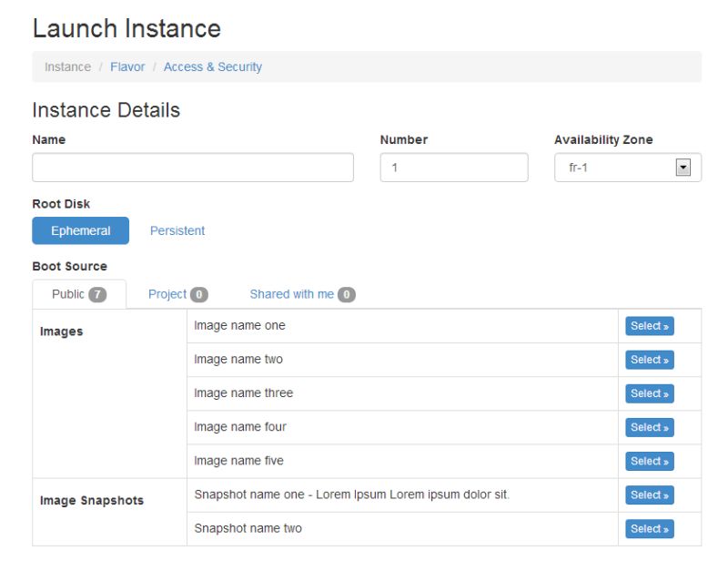Click the Number field showing 1

pos(454,167)
